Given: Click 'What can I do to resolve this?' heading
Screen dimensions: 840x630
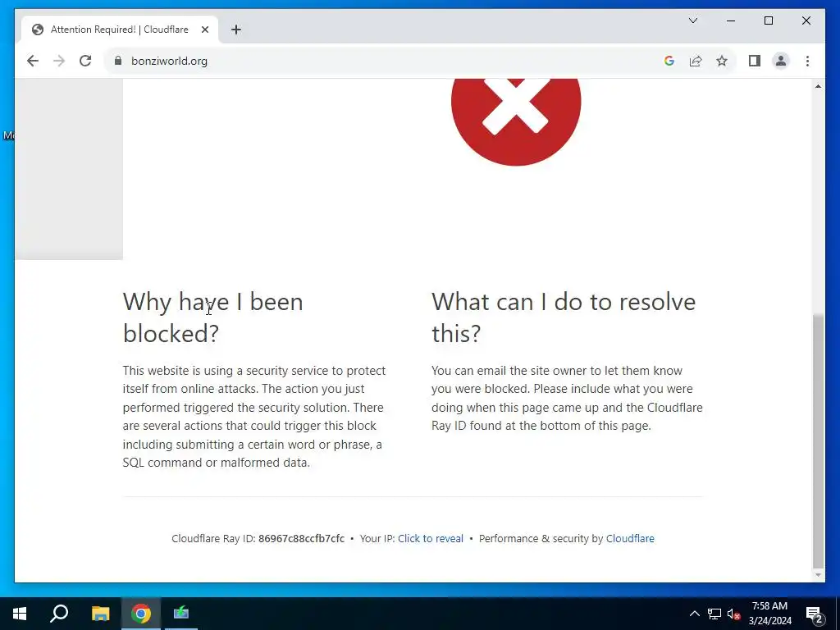Looking at the screenshot, I should [564, 317].
